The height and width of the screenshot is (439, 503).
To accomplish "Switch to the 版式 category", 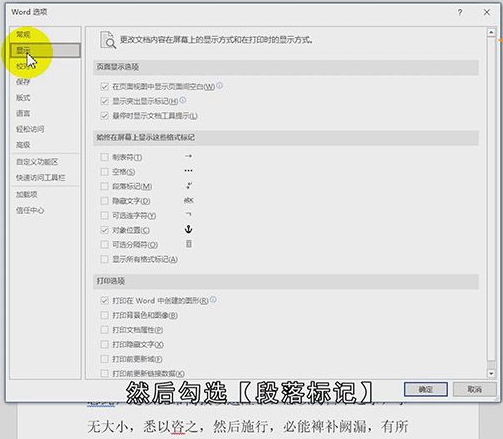I will click(23, 98).
